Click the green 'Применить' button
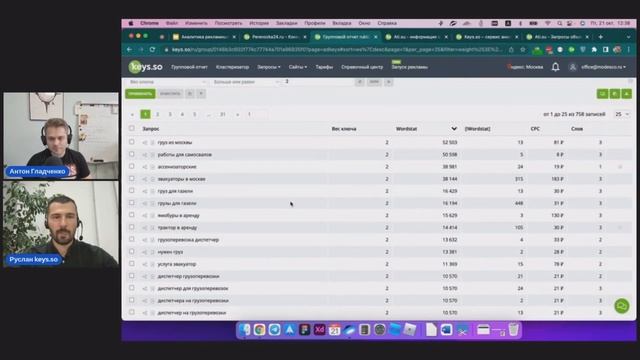 [140, 94]
